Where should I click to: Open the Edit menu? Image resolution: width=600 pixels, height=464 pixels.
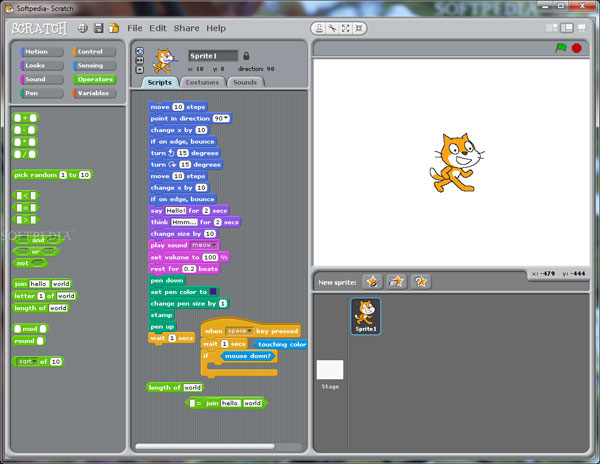coord(158,28)
